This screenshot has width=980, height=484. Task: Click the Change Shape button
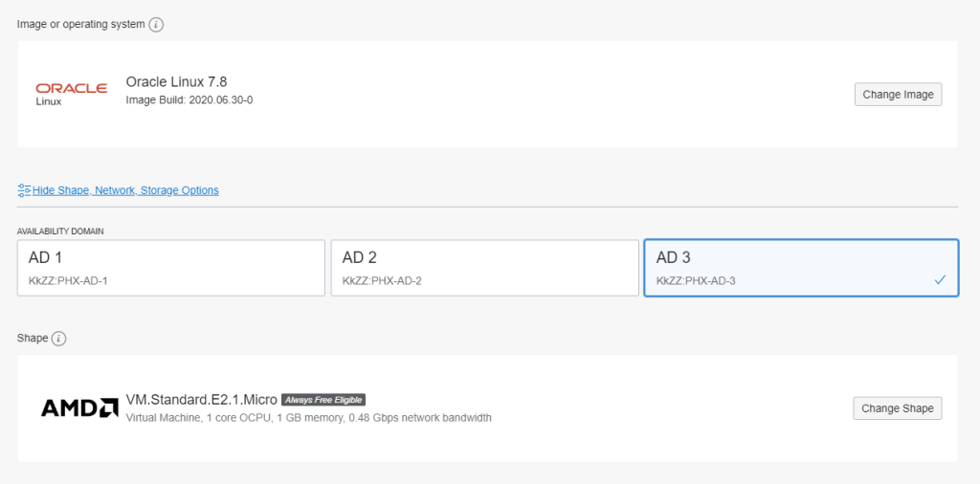[x=898, y=408]
